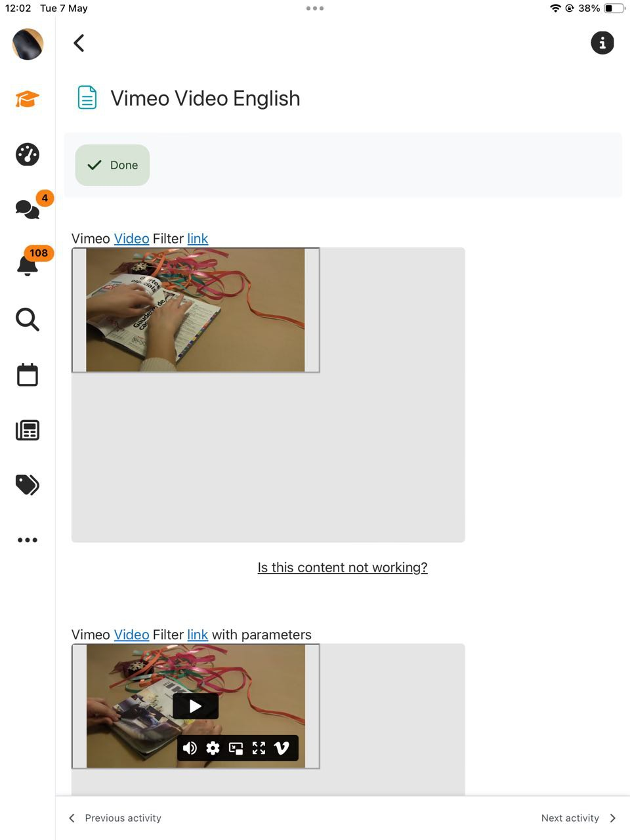Image resolution: width=630 pixels, height=840 pixels.
Task: Open the site news newspaper icon
Action: click(x=28, y=430)
